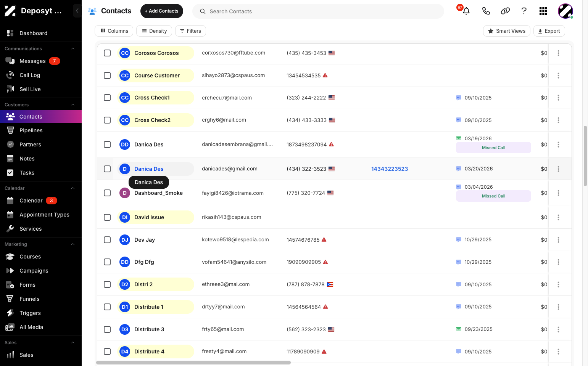Click the page's vertical scrollbar thumb
This screenshot has width=588, height=366.
(585, 156)
